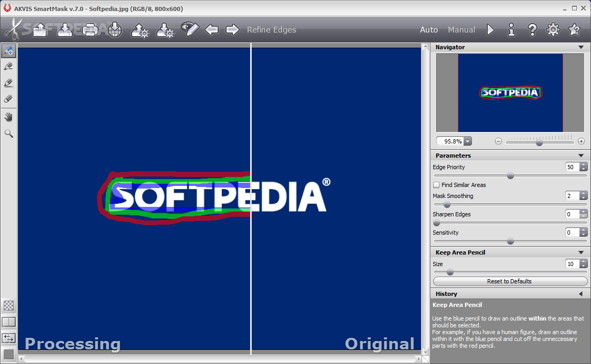Click the Sensitivity value field
The image size is (591, 364).
[x=572, y=233]
